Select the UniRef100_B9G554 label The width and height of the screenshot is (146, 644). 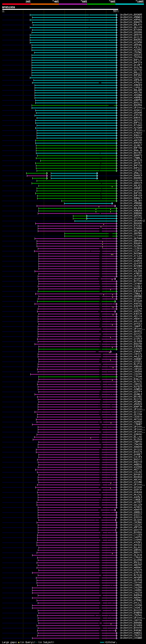[x=131, y=105]
